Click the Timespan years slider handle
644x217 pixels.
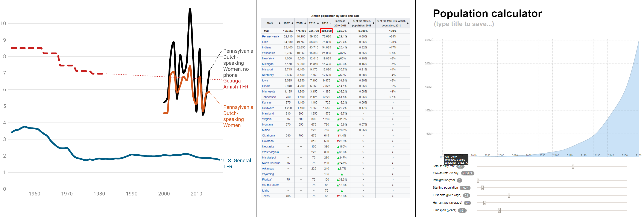(x=499, y=210)
